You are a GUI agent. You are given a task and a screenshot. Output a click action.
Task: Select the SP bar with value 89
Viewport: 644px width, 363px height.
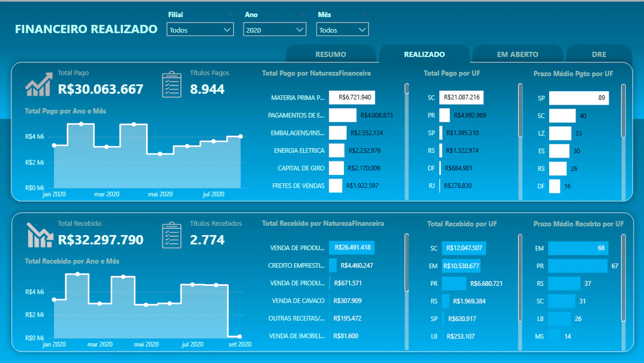[x=579, y=98]
